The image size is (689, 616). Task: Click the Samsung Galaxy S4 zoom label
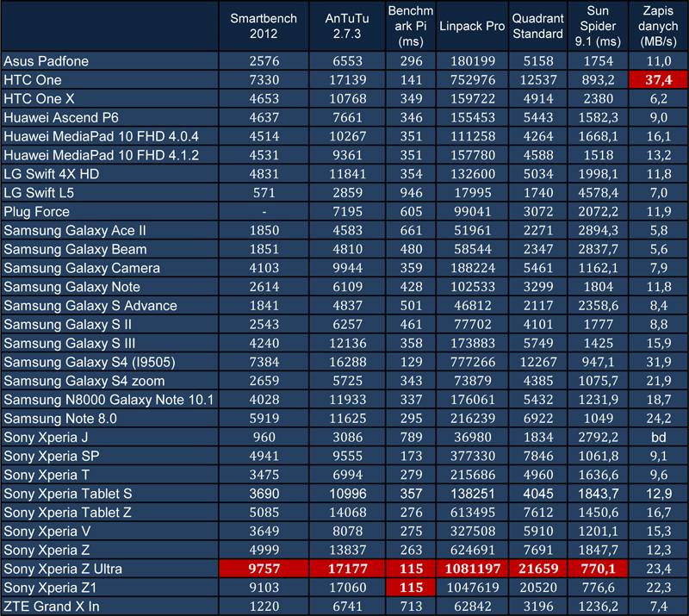(x=84, y=381)
